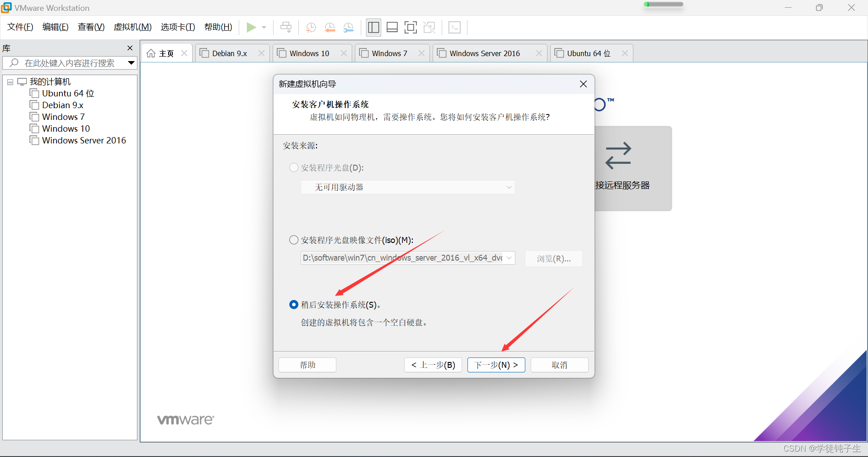
Task: Minimize the VMware Workstation window
Action: coord(788,8)
